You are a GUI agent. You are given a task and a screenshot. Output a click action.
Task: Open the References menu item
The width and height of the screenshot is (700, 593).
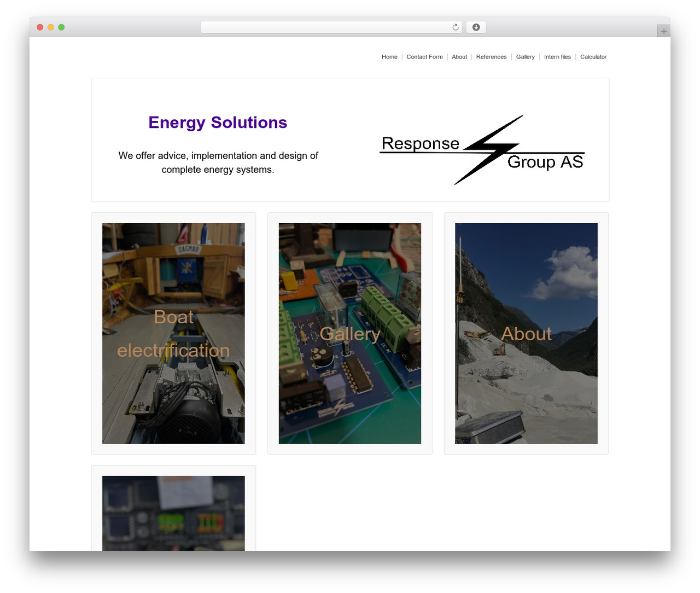(x=491, y=57)
